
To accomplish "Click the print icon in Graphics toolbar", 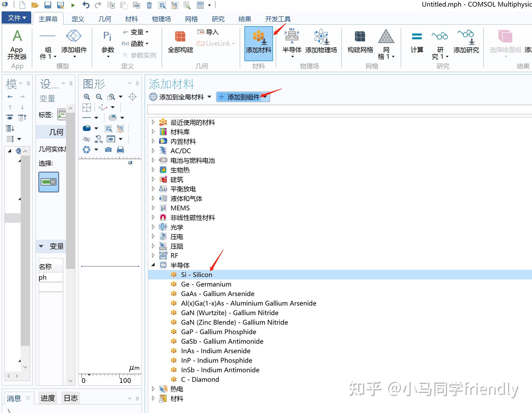I will click(120, 150).
